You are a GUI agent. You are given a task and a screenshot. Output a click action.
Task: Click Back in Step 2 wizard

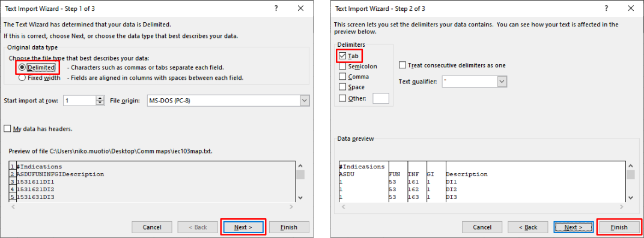click(x=528, y=227)
